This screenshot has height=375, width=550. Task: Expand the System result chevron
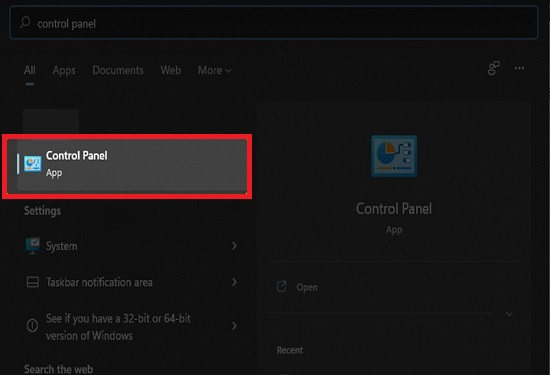(x=234, y=246)
